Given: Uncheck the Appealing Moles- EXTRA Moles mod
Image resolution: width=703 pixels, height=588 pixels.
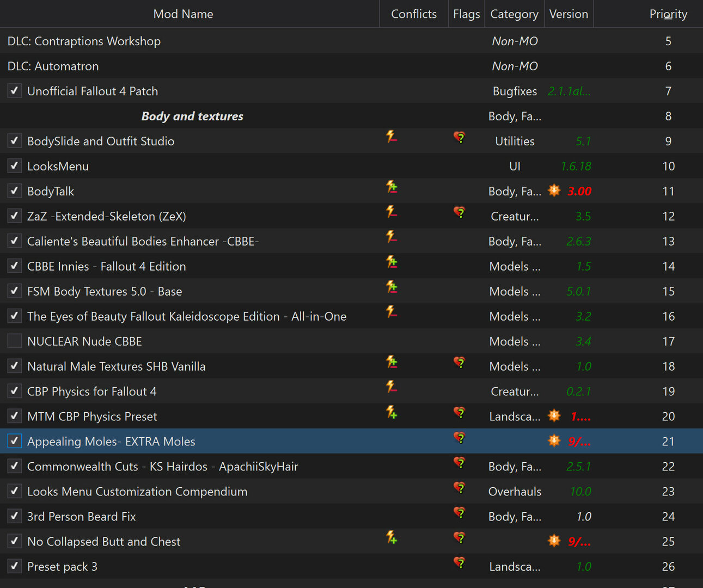Looking at the screenshot, I should 15,441.
